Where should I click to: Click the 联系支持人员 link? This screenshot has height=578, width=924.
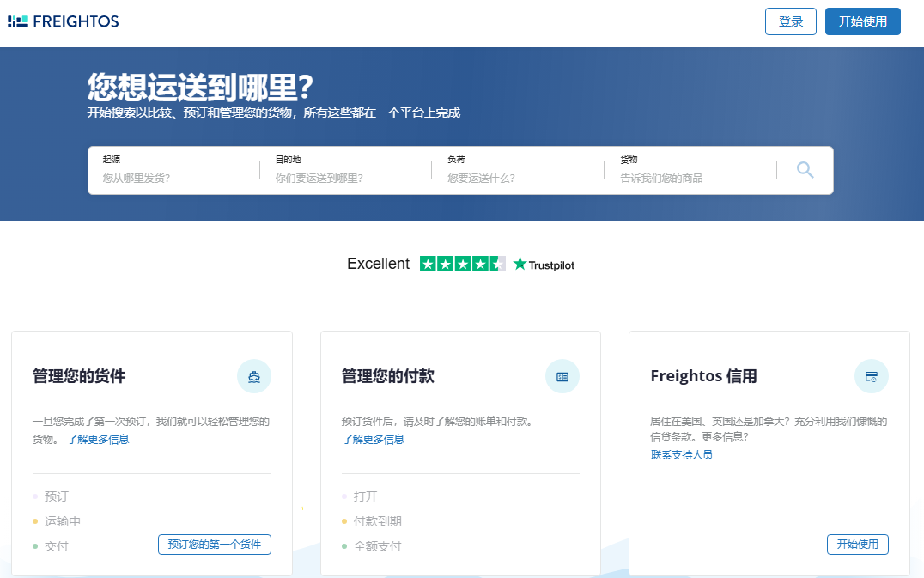(682, 455)
